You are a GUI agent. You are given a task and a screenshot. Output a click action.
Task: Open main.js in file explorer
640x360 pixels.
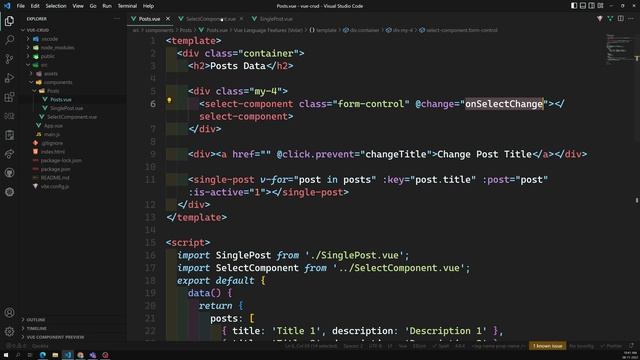52,134
